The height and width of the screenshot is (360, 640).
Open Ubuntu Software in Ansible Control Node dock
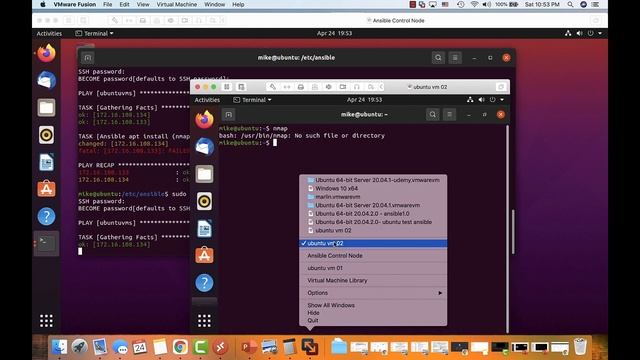47,189
